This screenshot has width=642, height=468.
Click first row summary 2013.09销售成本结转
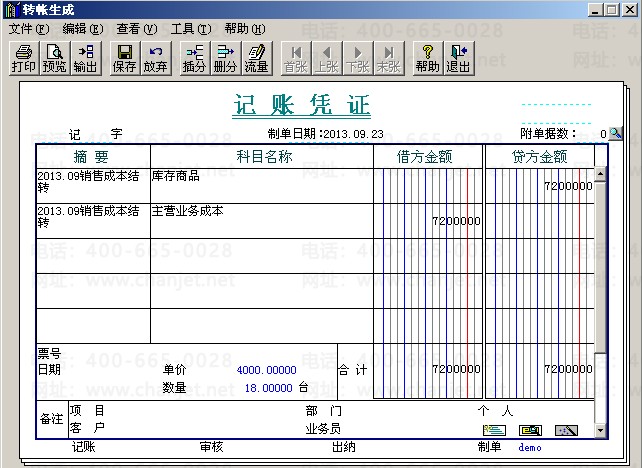coord(93,186)
